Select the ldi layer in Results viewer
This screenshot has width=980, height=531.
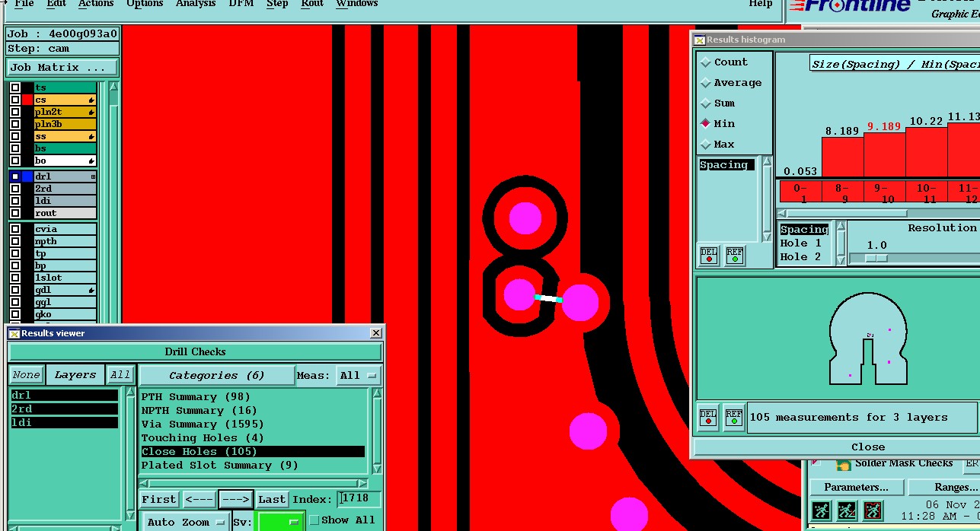pos(64,422)
